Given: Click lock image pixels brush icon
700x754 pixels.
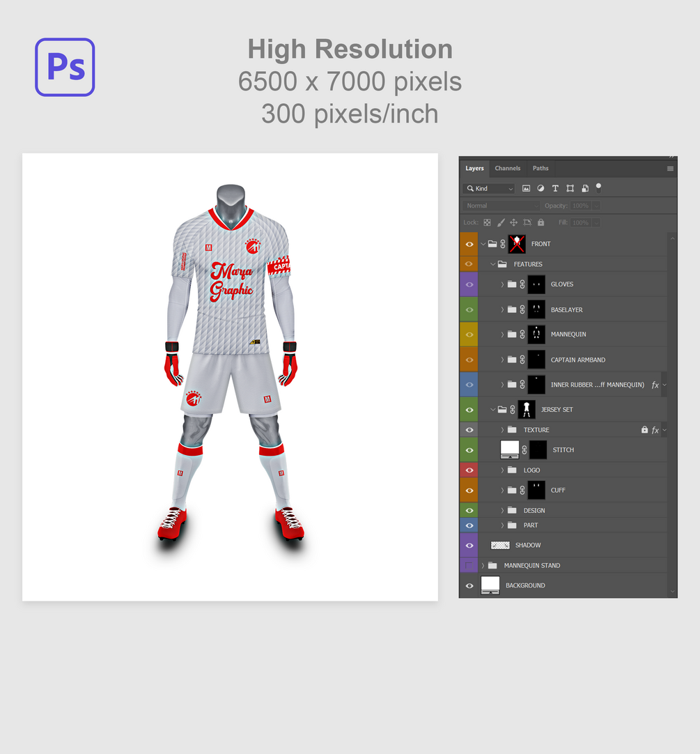Looking at the screenshot, I should point(501,222).
